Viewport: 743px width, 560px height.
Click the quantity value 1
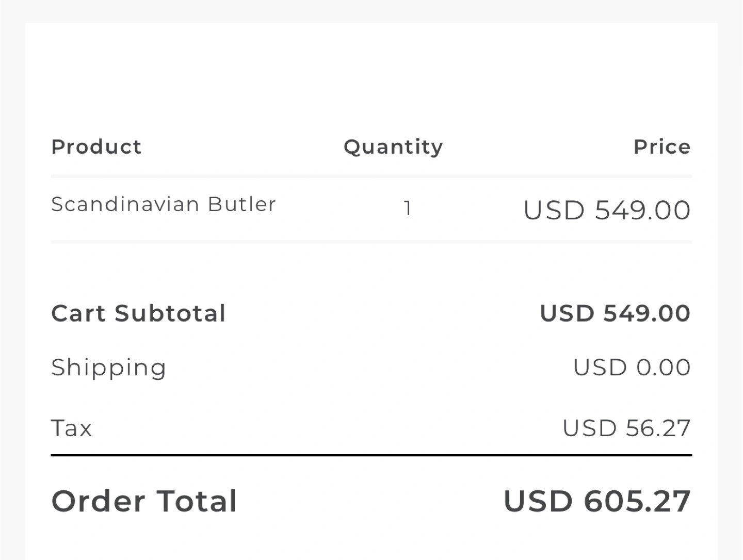tap(407, 209)
